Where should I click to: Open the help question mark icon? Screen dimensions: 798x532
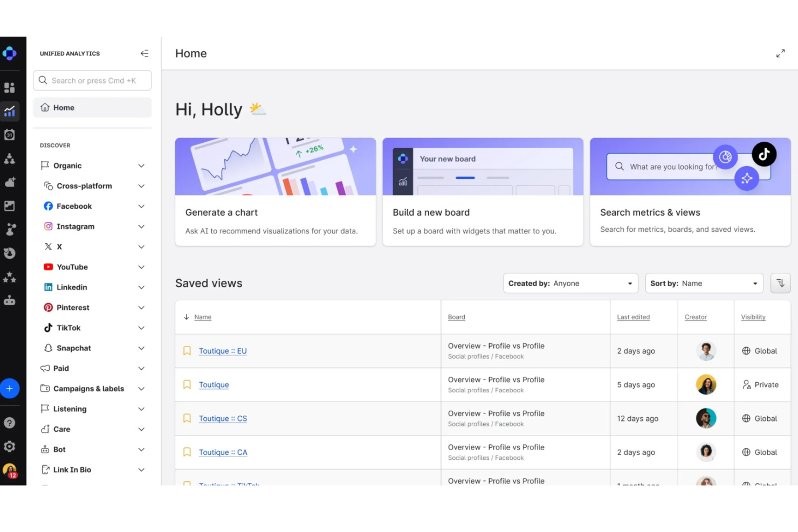click(x=10, y=423)
